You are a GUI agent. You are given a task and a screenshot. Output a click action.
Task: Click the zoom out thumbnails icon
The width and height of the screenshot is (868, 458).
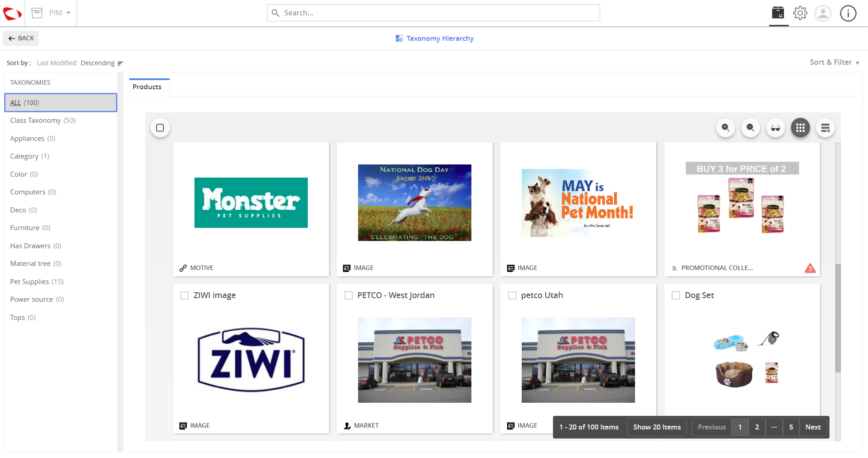751,128
